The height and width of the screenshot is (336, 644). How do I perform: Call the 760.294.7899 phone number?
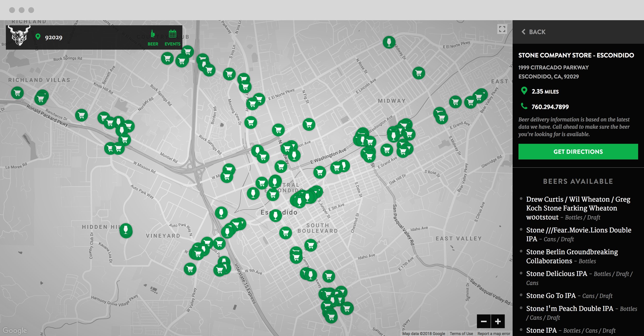[x=550, y=107]
